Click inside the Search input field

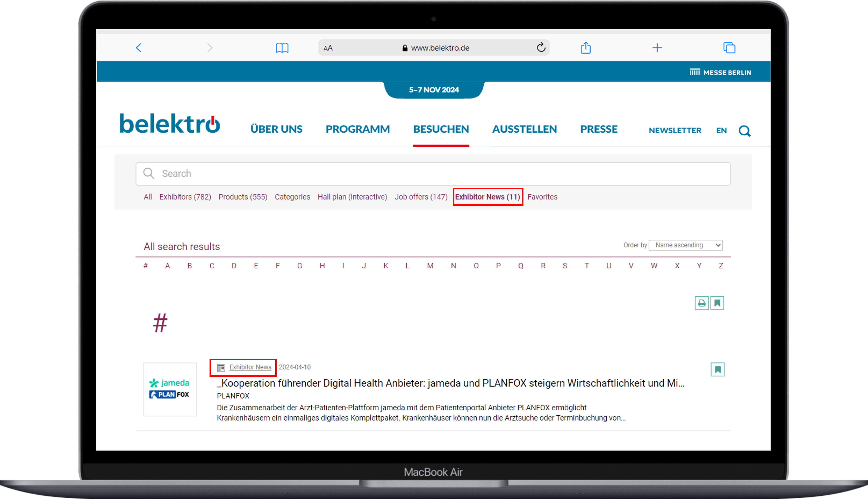[x=433, y=174]
